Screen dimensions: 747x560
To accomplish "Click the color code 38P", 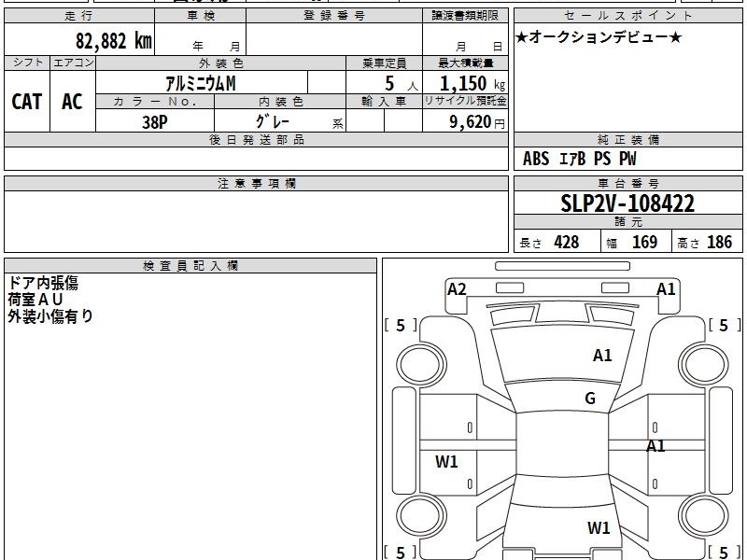I will coord(155,122).
